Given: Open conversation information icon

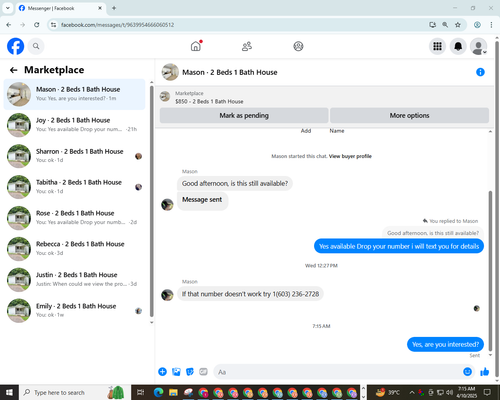Looking at the screenshot, I should point(480,72).
